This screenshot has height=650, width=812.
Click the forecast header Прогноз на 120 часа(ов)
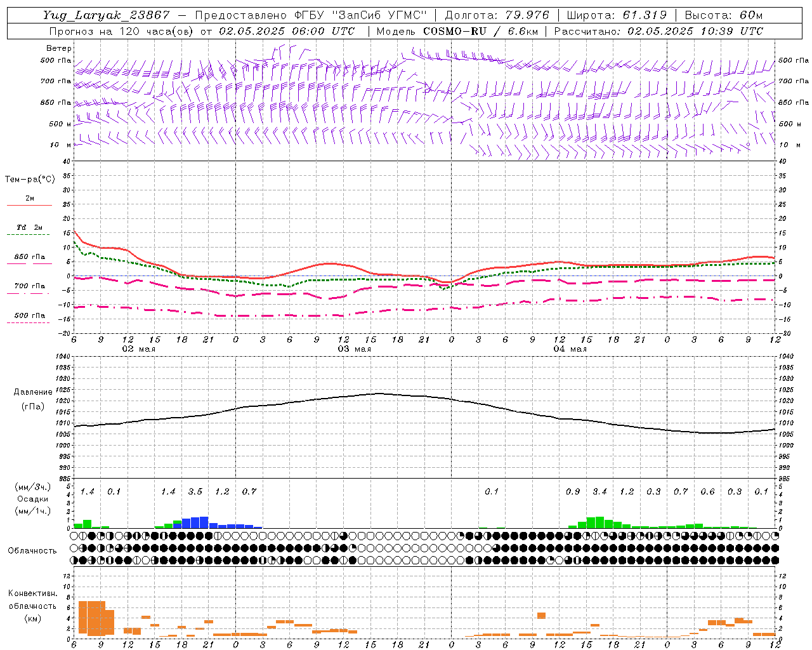pos(122,31)
